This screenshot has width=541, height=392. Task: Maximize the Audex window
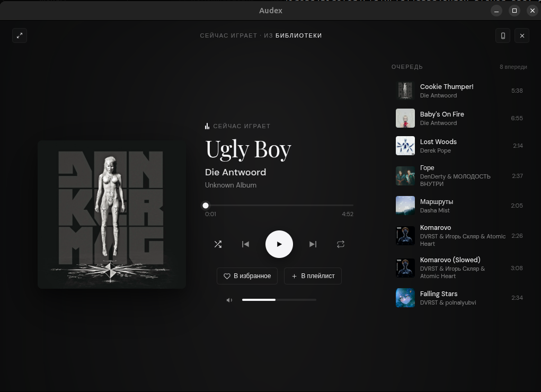coord(515,11)
